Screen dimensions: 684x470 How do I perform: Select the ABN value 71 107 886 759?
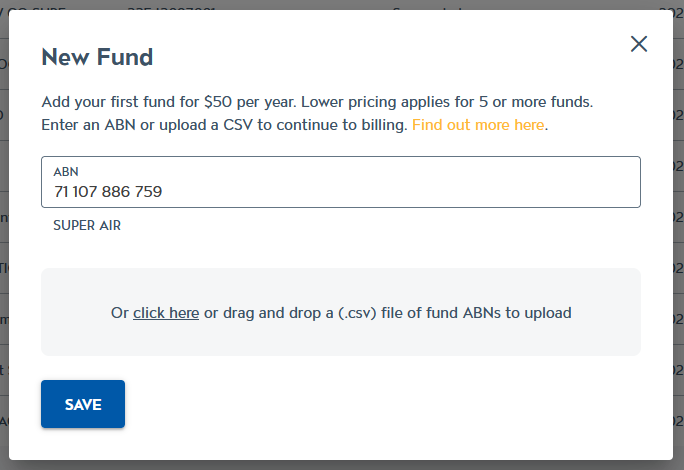click(108, 192)
